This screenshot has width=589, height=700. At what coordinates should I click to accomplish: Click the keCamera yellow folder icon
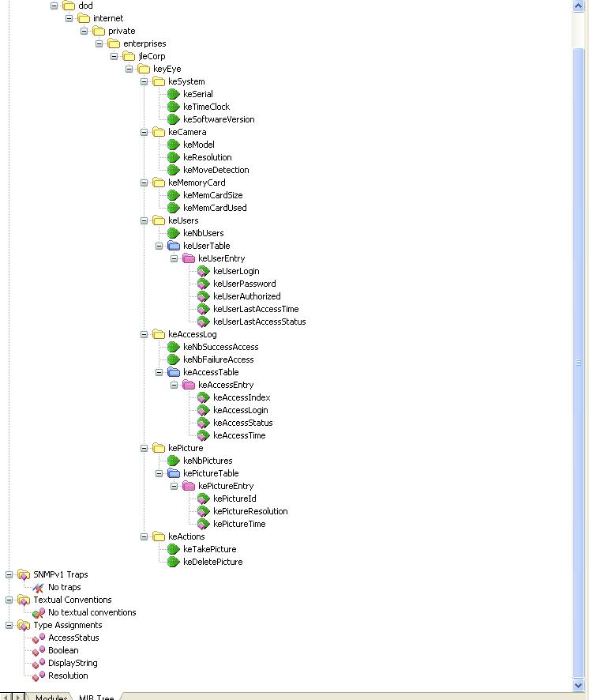[x=159, y=132]
